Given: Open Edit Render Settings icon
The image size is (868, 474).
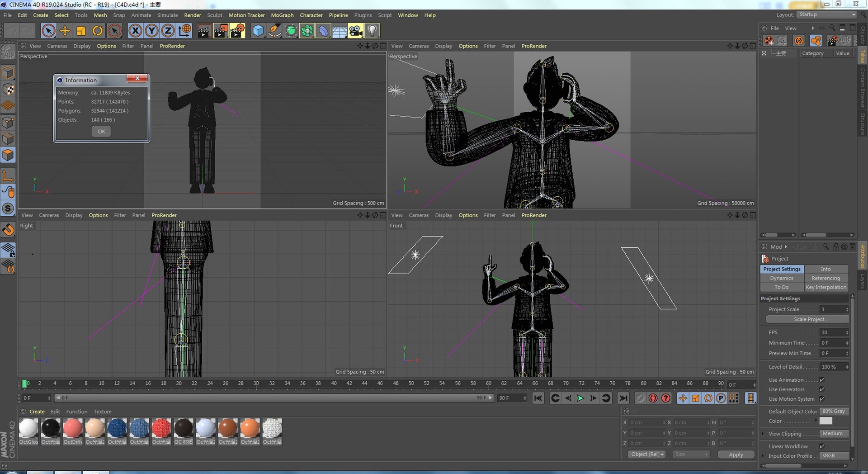Looking at the screenshot, I should 237,31.
